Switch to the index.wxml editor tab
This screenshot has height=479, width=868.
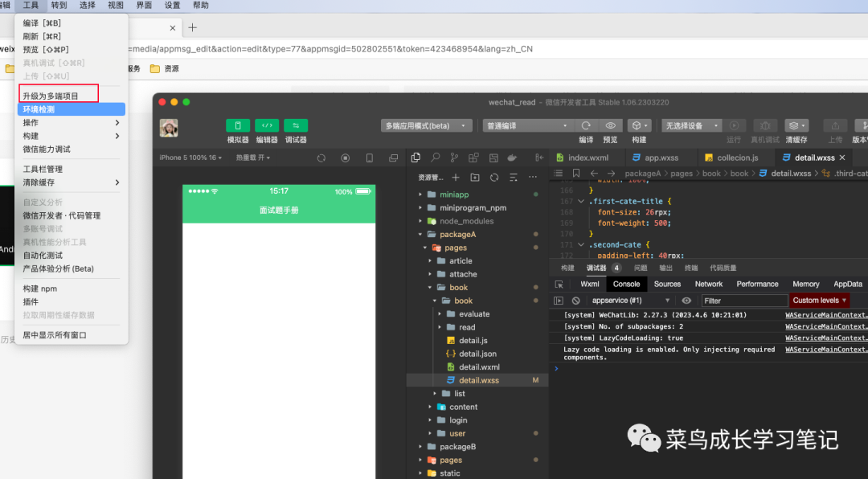click(x=588, y=158)
